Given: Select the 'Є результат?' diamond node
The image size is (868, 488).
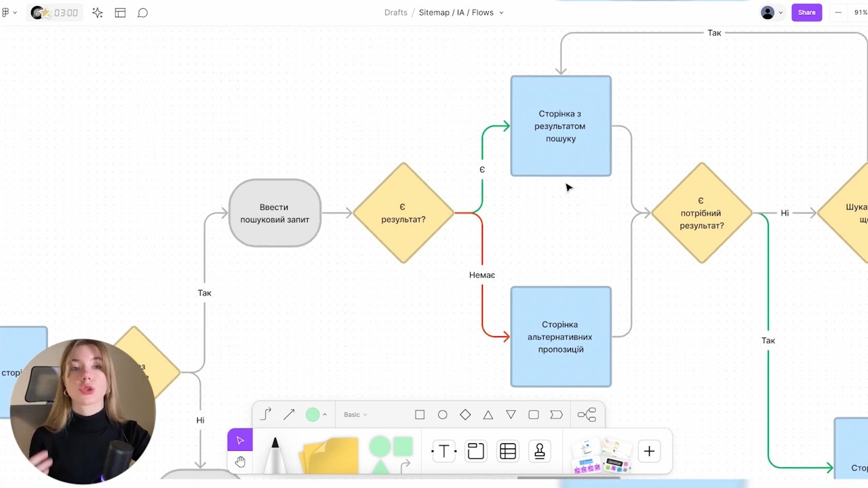Looking at the screenshot, I should coord(403,213).
